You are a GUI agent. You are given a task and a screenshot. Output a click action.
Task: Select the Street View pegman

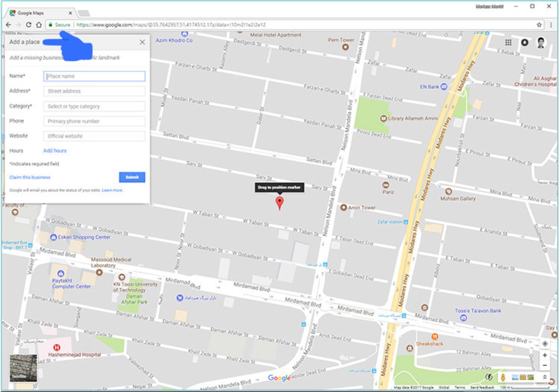click(503, 377)
